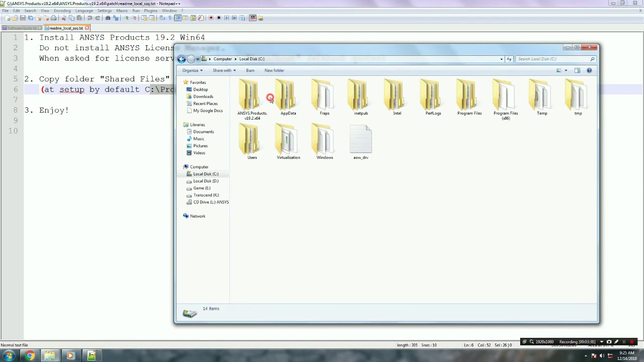Open the Program Files (x86) folder
The image size is (644, 362).
click(x=506, y=100)
